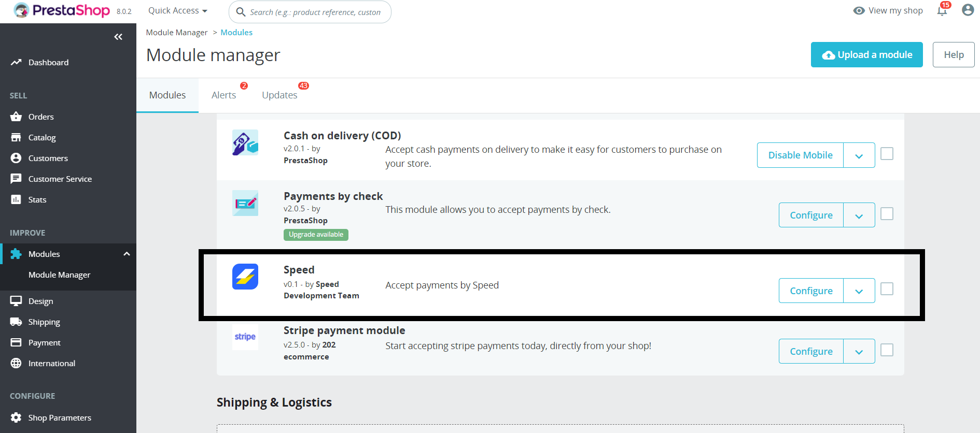980x433 pixels.
Task: Click the Customer Service chat icon
Action: [16, 179]
